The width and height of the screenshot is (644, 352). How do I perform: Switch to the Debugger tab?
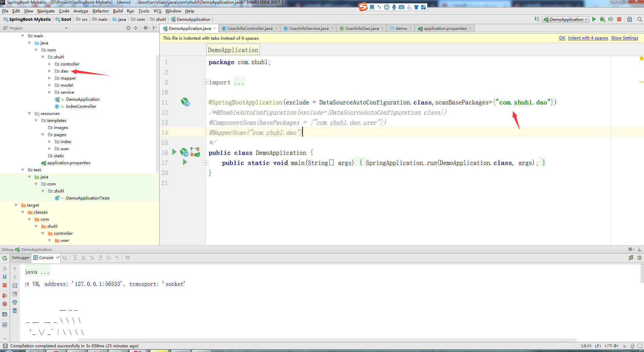coord(21,258)
